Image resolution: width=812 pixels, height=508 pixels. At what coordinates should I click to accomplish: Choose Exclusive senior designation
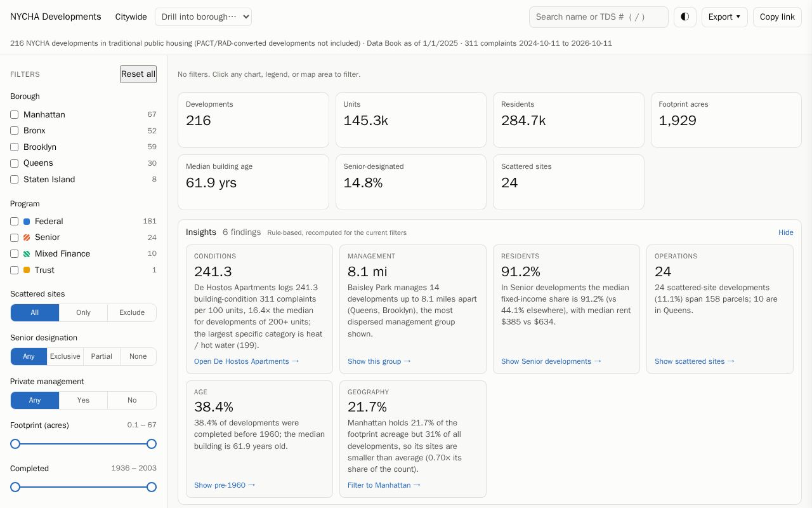click(65, 356)
